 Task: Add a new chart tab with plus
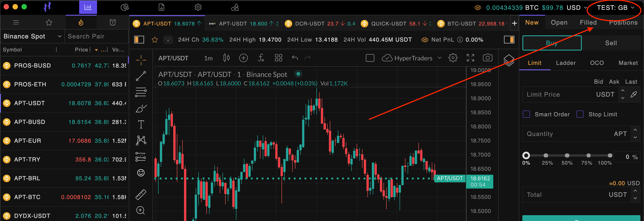(x=514, y=23)
